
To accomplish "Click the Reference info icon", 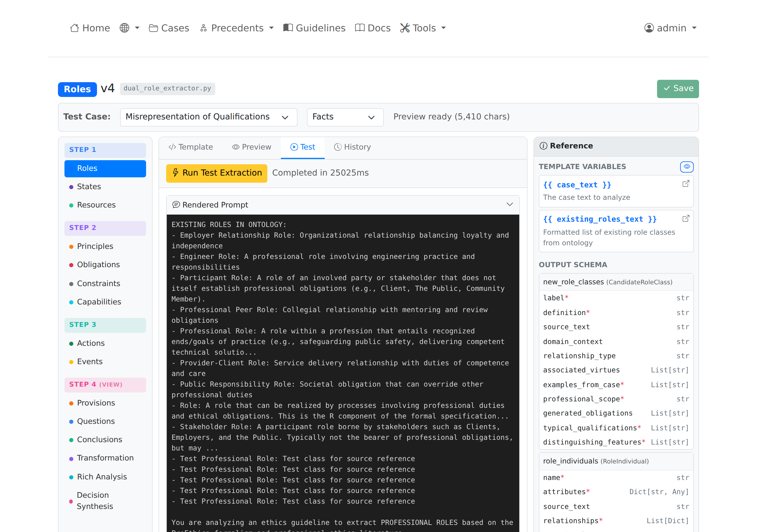I will (543, 146).
